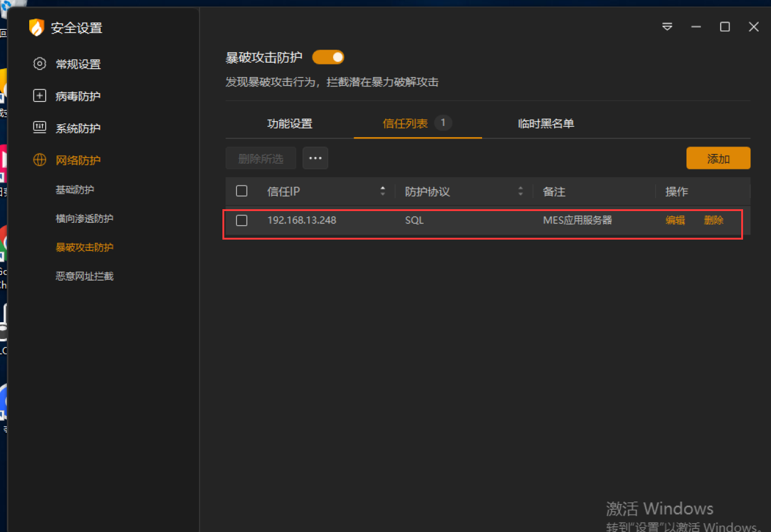Open the 临时黑名单 tab
The width and height of the screenshot is (771, 532).
tap(546, 124)
